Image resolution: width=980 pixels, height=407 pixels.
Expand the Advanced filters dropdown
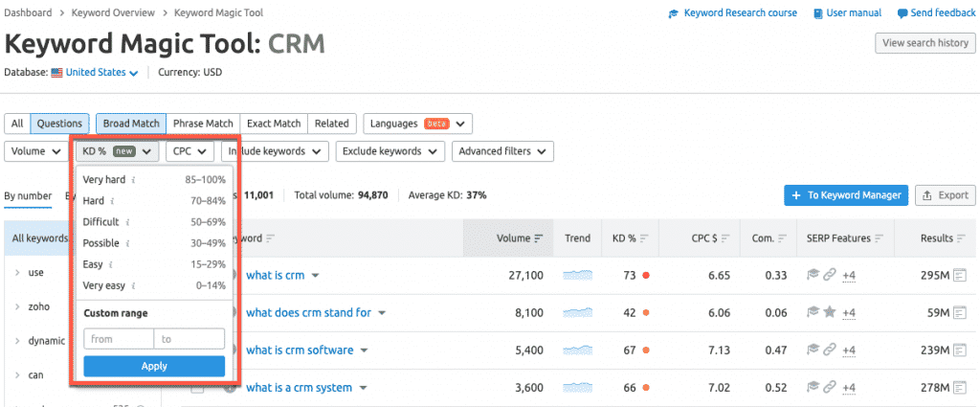(503, 151)
